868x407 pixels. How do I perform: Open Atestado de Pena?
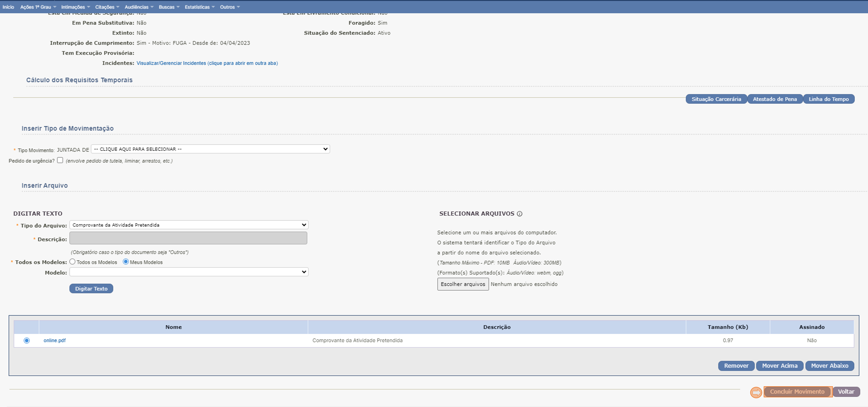tap(775, 99)
